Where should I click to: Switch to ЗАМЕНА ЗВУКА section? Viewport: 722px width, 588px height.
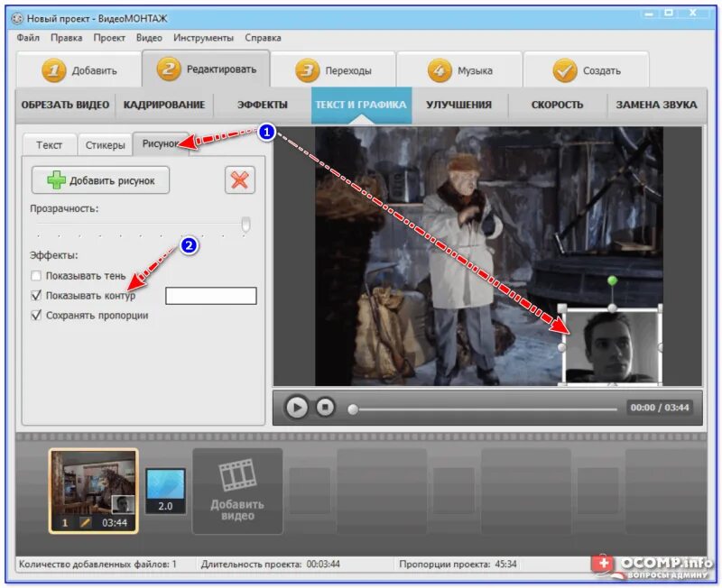pyautogui.click(x=656, y=105)
